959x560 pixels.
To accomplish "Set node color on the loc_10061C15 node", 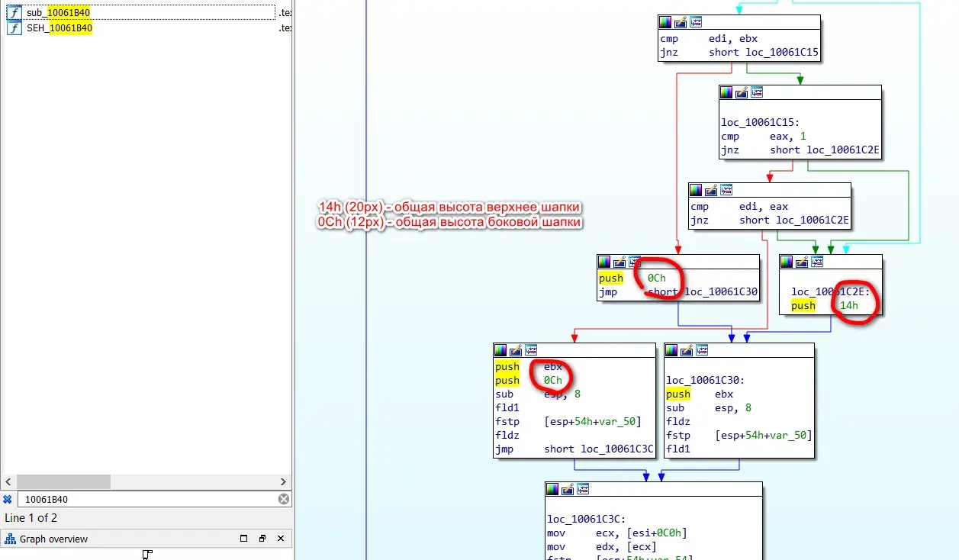I will click(x=726, y=92).
